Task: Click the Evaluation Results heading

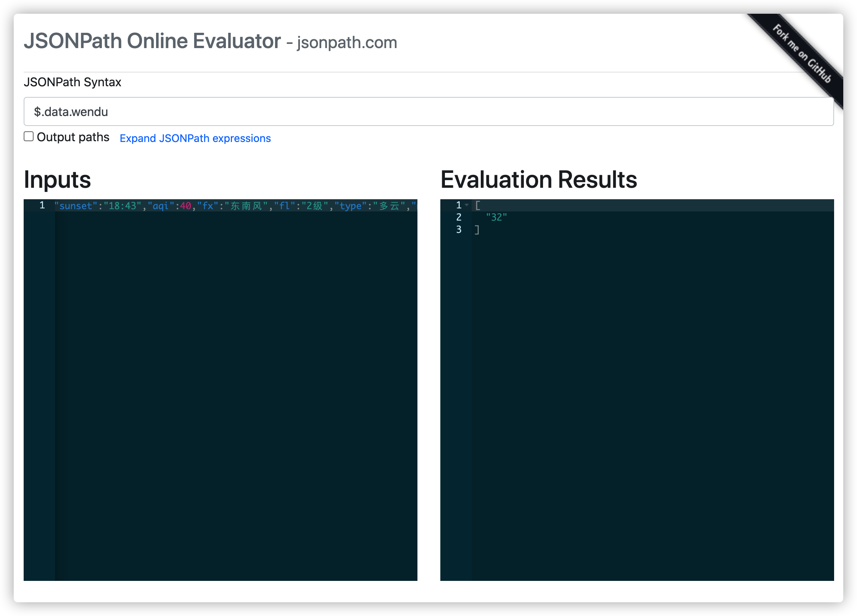Action: pyautogui.click(x=539, y=179)
